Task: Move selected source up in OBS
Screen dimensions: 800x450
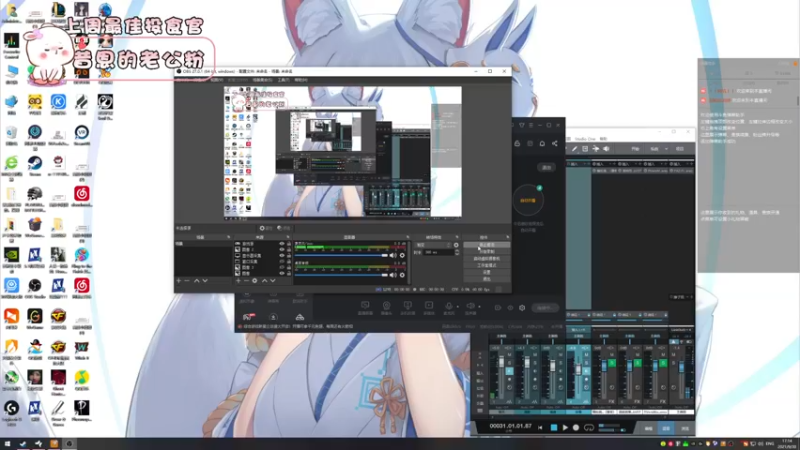Action: click(x=264, y=281)
